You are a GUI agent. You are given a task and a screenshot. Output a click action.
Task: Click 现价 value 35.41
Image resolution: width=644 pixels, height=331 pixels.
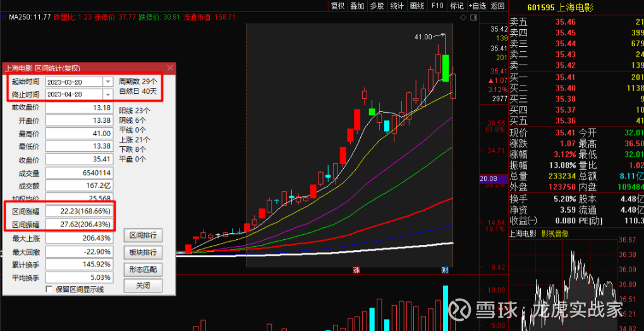[565, 133]
